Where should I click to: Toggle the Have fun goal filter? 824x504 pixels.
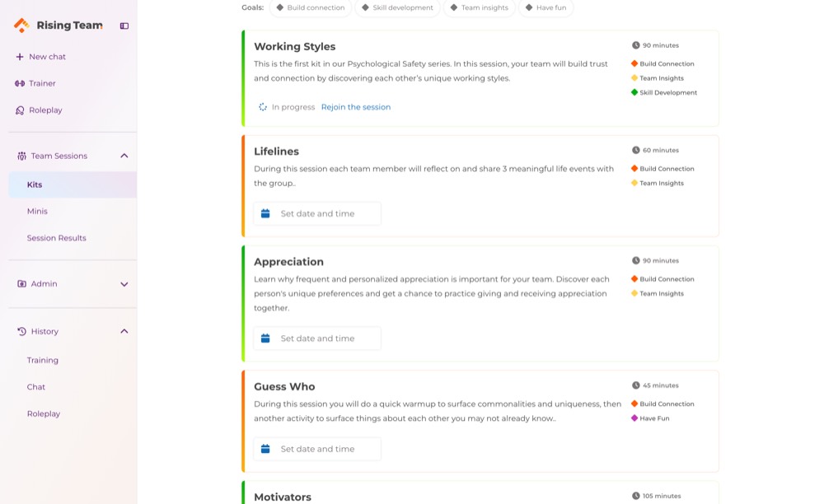[545, 8]
